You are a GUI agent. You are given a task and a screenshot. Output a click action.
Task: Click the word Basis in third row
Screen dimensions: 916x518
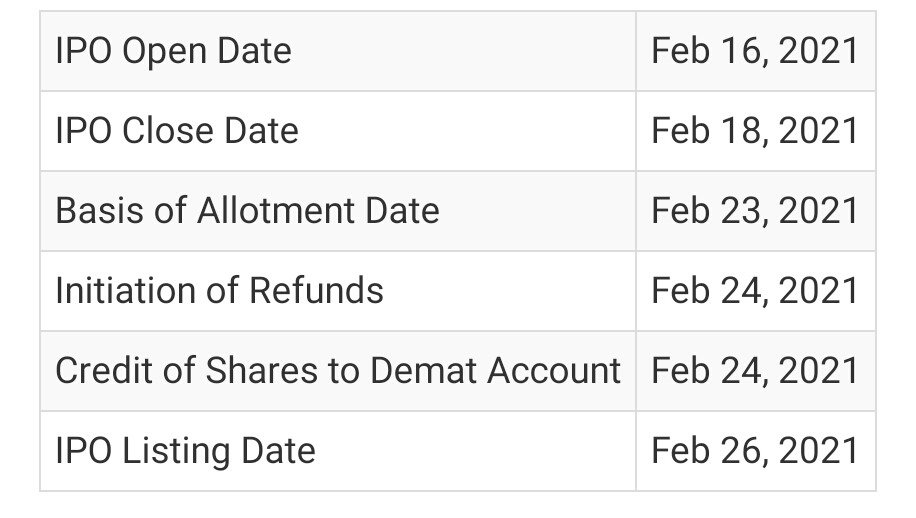pyautogui.click(x=99, y=210)
